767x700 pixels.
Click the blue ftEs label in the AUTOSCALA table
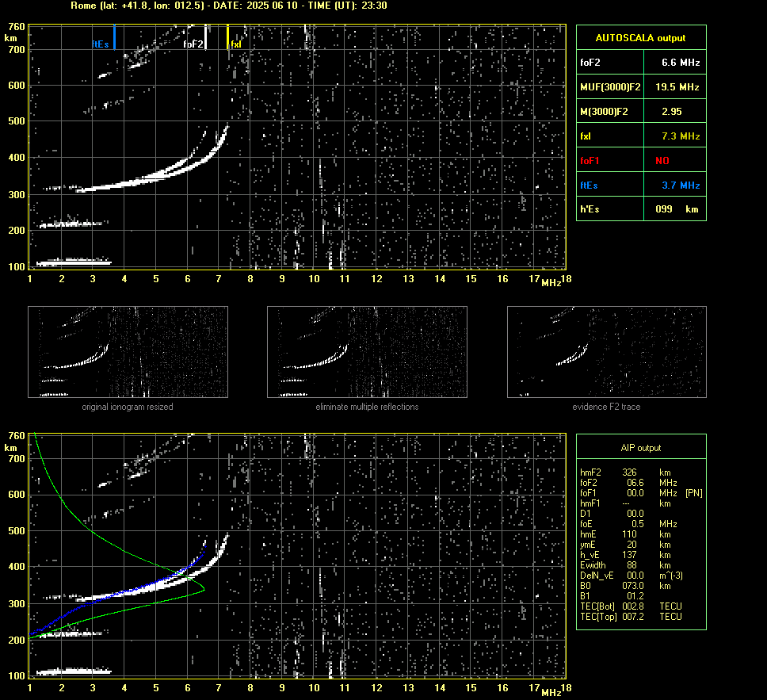pos(589,185)
